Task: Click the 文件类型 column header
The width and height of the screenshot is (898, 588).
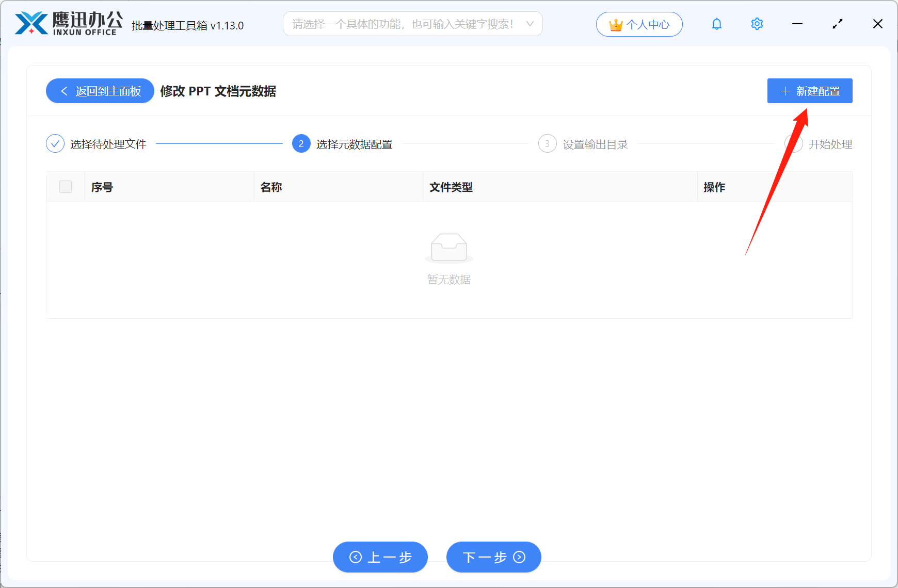Action: click(x=451, y=187)
